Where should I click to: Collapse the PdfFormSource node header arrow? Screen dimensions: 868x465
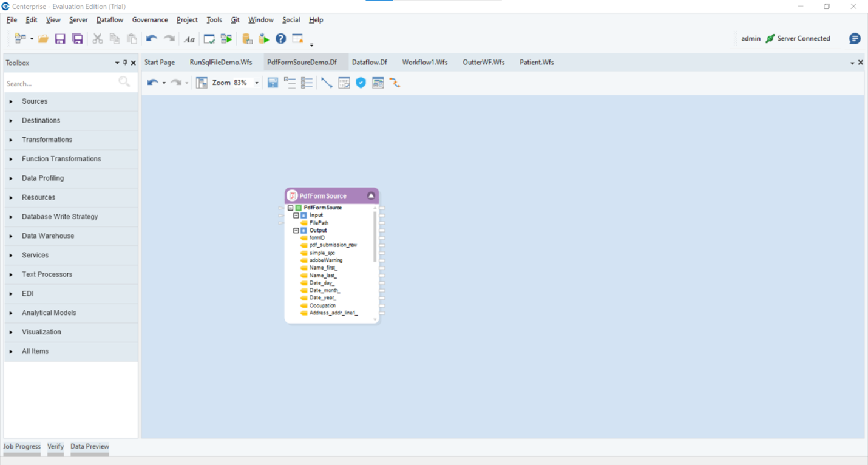point(371,195)
